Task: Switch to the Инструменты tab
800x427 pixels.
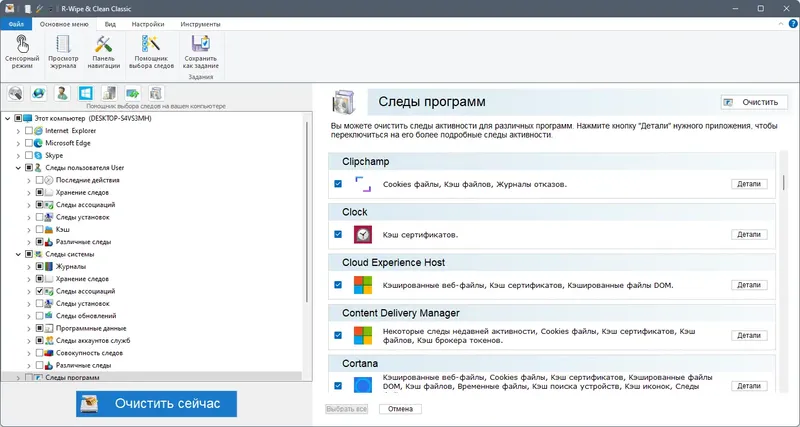Action: (x=201, y=24)
